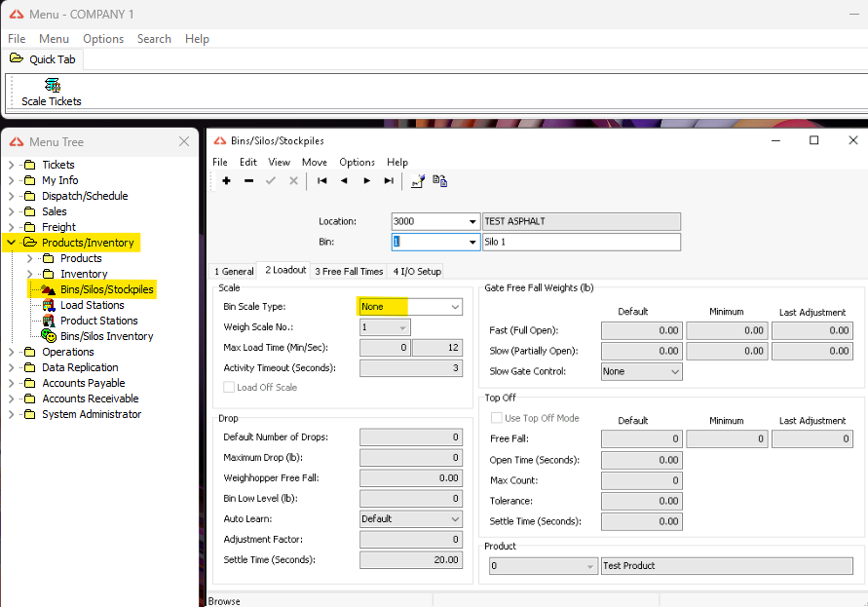Open the Auto Learn dropdown

tap(455, 519)
